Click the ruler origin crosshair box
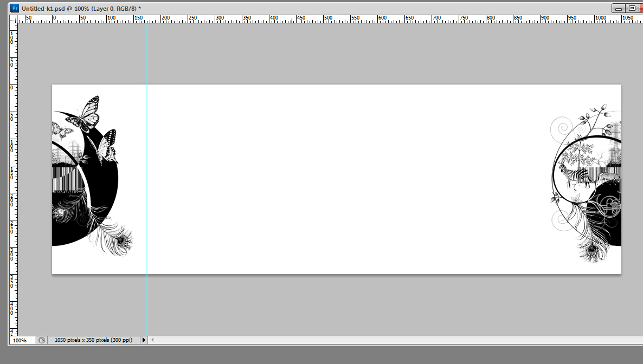 pos(14,19)
